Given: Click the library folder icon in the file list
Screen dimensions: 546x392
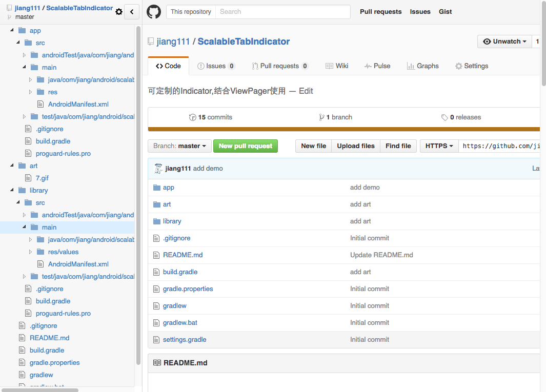Looking at the screenshot, I should point(157,221).
